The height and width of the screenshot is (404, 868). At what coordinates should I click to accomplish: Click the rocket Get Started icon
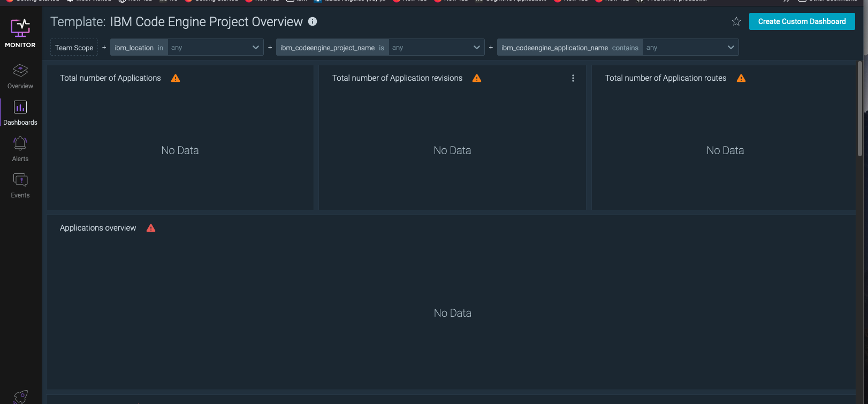[20, 397]
